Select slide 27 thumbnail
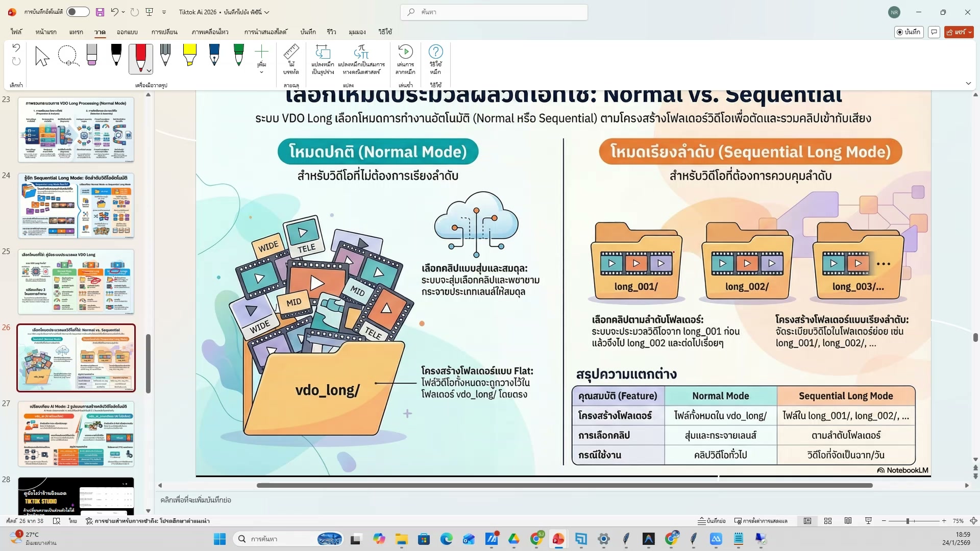The height and width of the screenshot is (551, 980). [x=76, y=434]
